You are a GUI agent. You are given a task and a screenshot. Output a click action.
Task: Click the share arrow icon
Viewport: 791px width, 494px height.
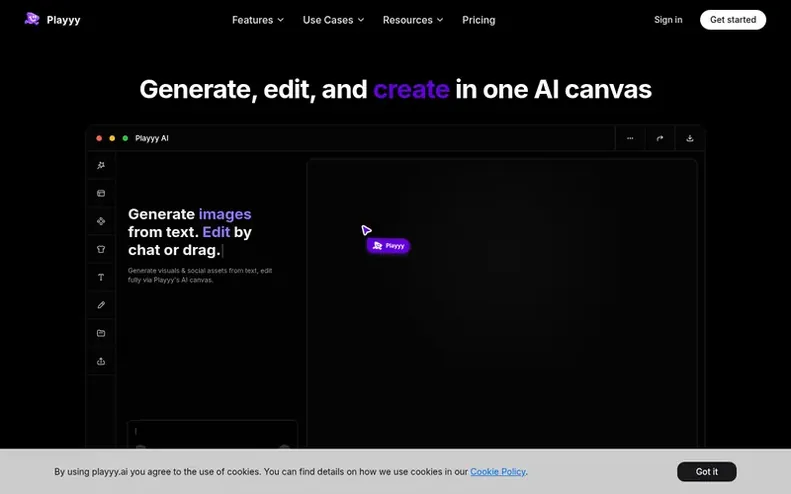click(x=660, y=138)
